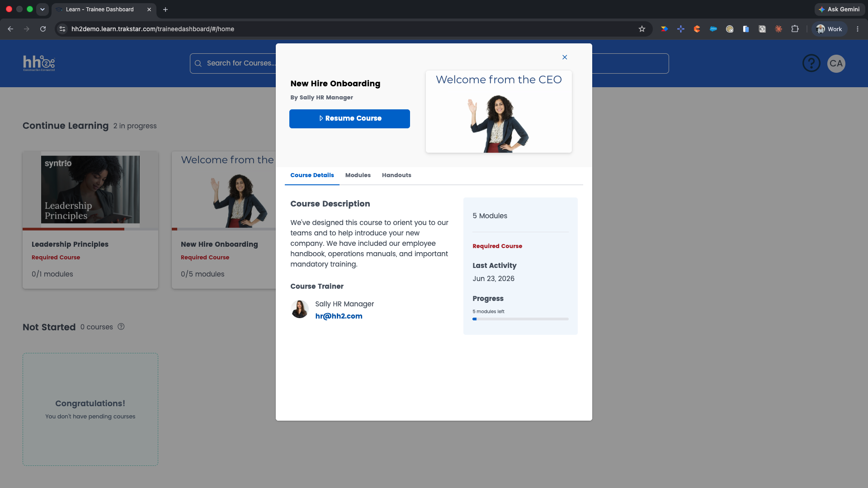This screenshot has height=488, width=868.
Task: Expand the tab search dropdown arrow
Action: coord(42,9)
